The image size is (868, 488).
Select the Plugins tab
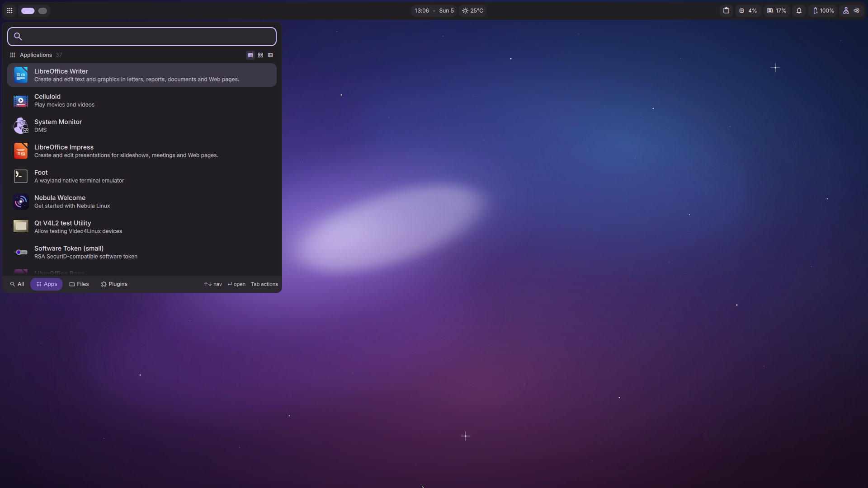click(x=114, y=284)
